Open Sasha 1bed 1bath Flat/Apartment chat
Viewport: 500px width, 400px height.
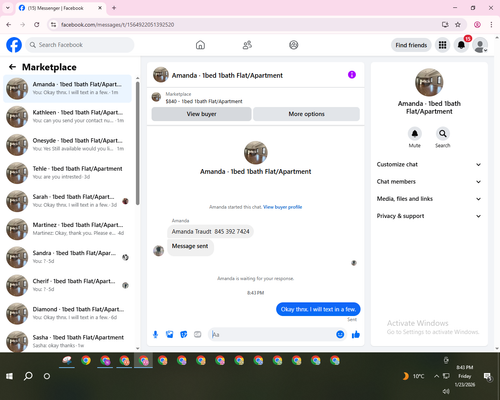[x=67, y=341]
